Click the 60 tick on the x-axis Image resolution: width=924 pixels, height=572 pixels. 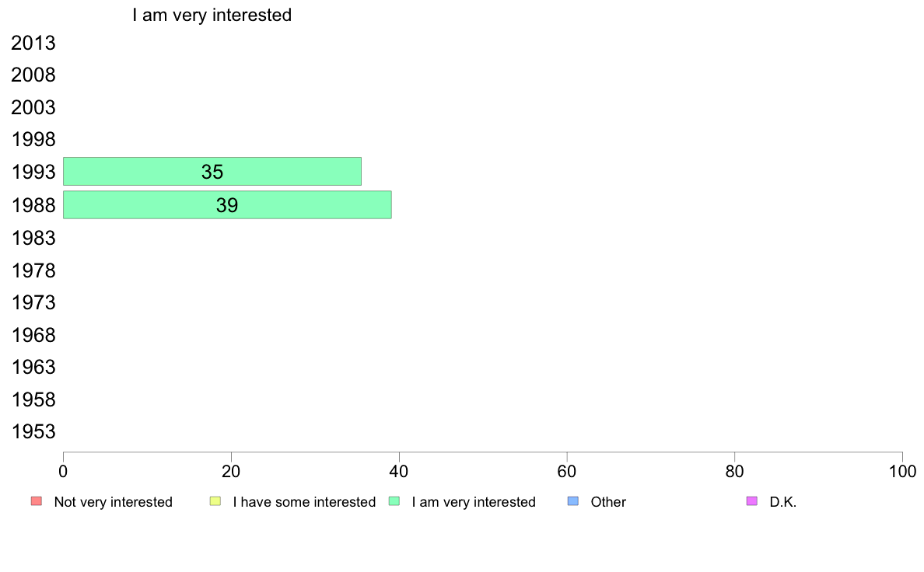point(567,471)
